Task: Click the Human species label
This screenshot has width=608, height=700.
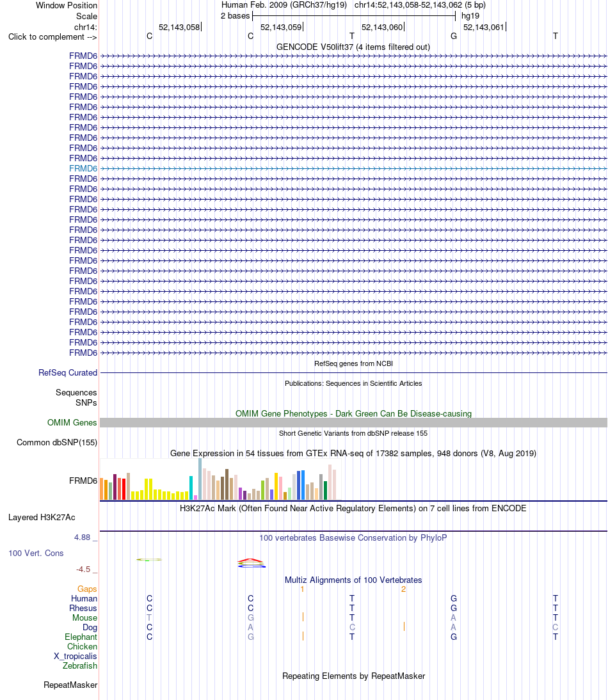Action: [84, 599]
